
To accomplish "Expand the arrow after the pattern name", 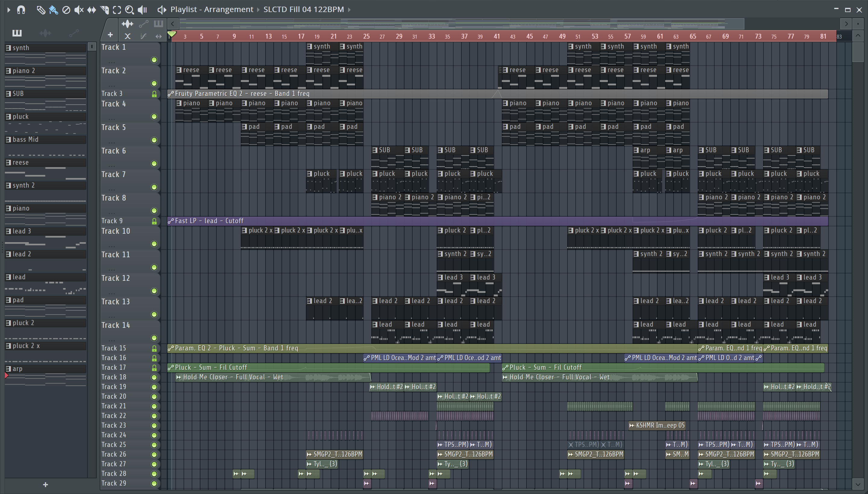I will [x=349, y=10].
